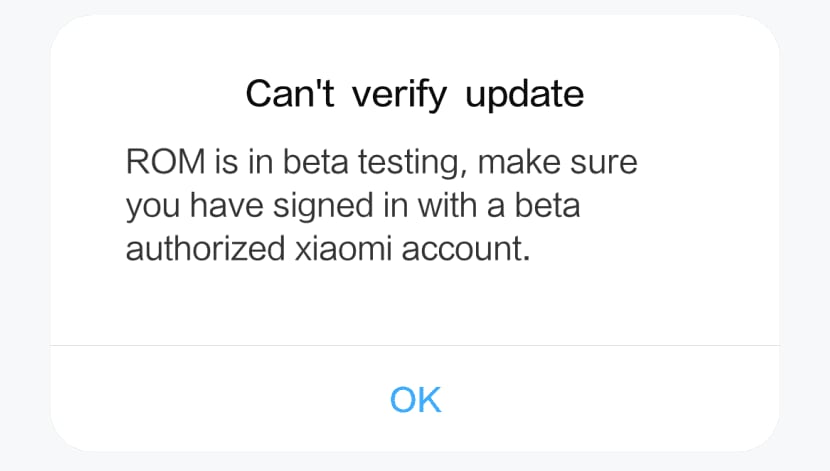Click the word "update" in the title
The height and width of the screenshot is (471, 830).
coord(524,95)
